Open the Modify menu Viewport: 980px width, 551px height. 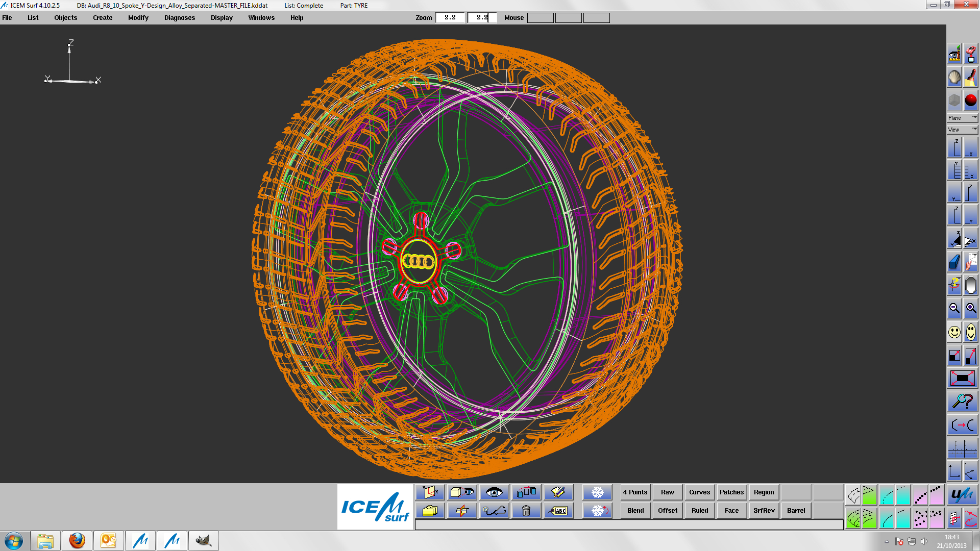click(138, 18)
